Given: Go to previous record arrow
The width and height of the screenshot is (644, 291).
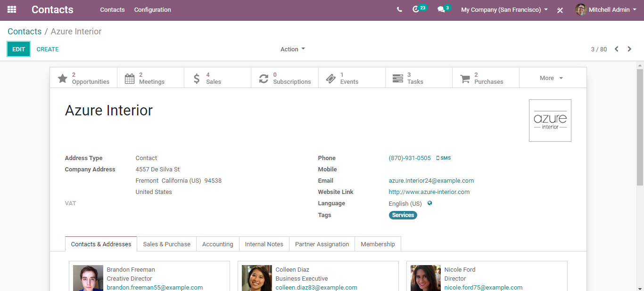Looking at the screenshot, I should click(x=616, y=49).
